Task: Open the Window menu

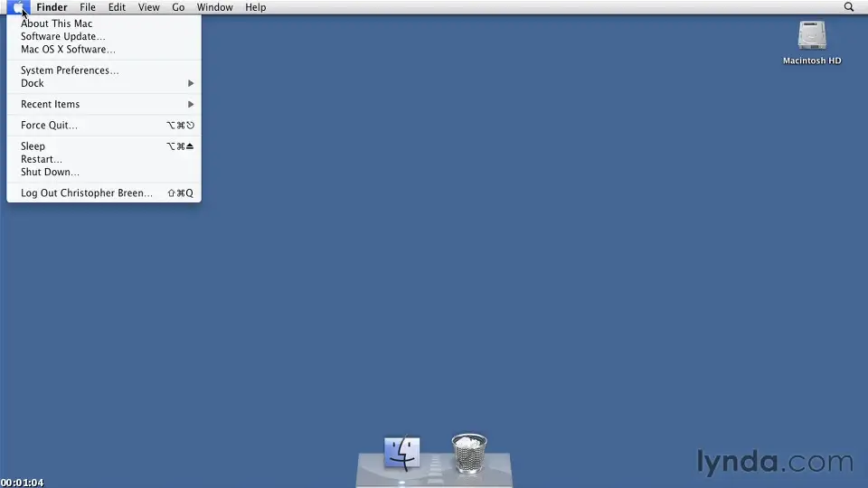Action: (215, 7)
